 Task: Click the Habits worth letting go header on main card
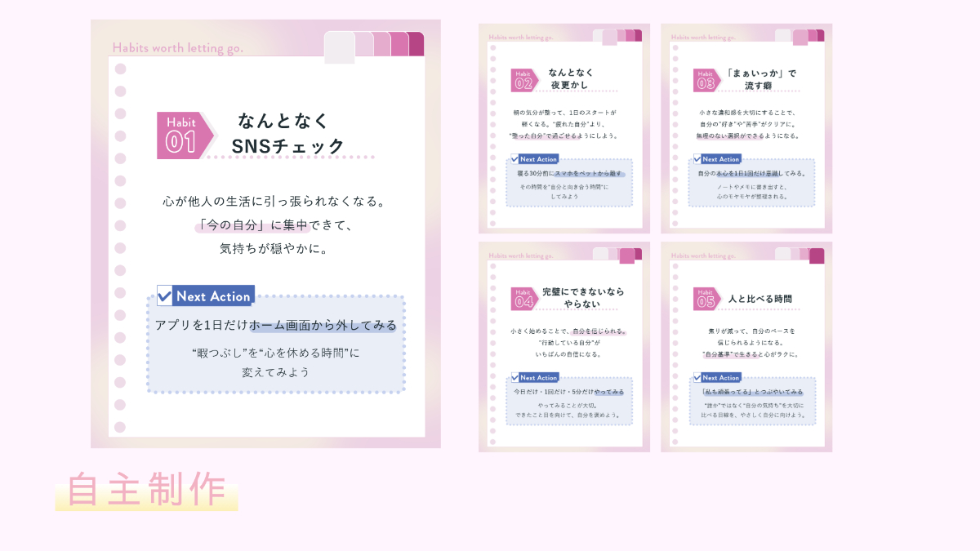coord(177,48)
